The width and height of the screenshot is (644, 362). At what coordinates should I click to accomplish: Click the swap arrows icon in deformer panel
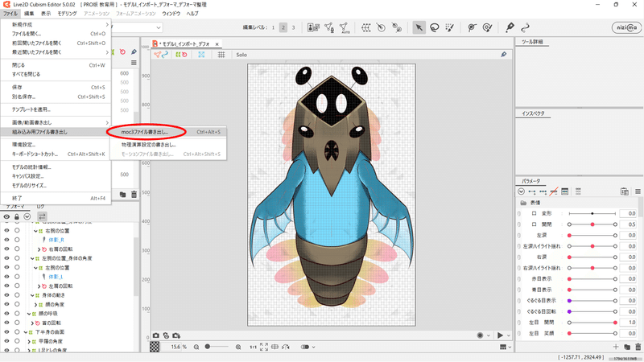click(42, 216)
